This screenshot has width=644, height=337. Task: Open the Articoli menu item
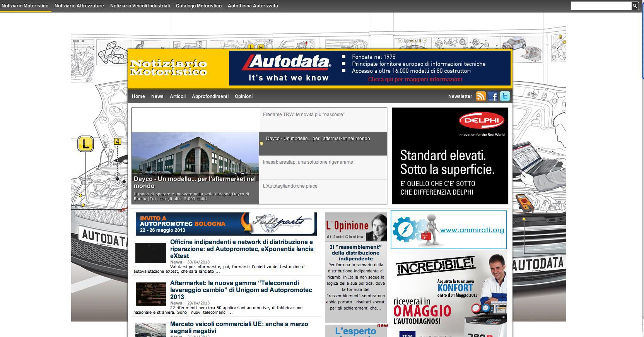(178, 96)
